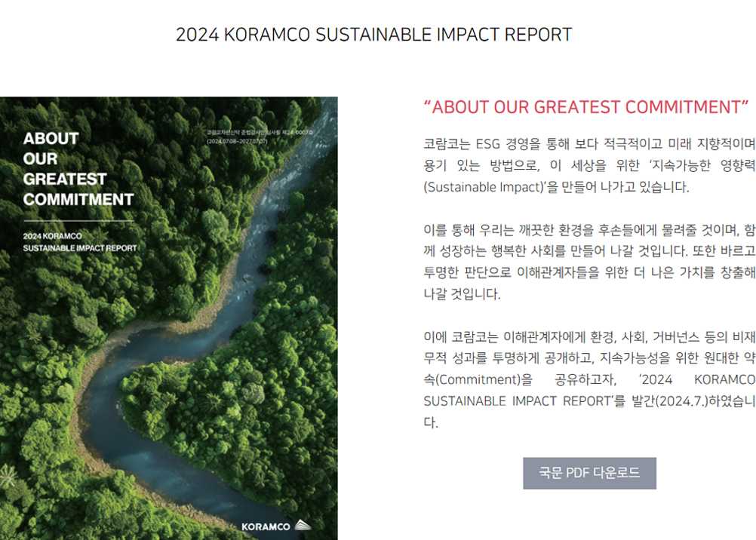
Task: Click the 2024 KORAMCO SUSTAINABLE IMPACT REPORT page title
Action: point(373,35)
